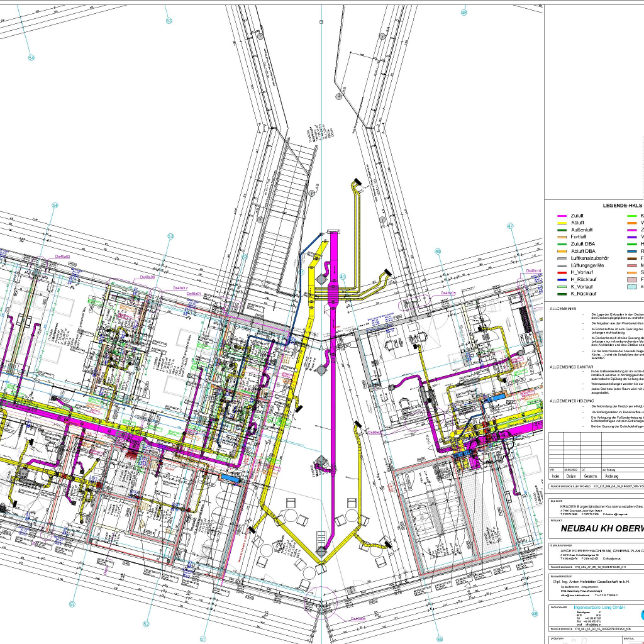
Task: Click the red H_Vorlauf legend swatch
Action: tap(562, 273)
